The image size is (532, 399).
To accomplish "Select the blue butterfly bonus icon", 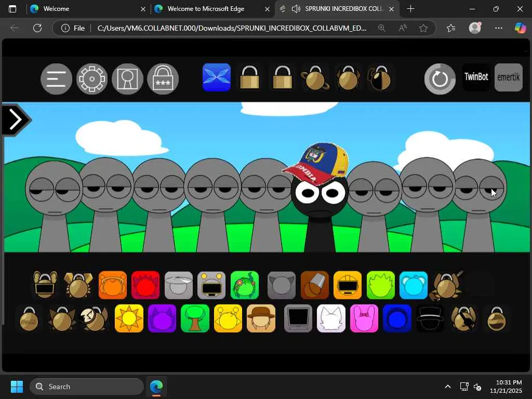I will click(217, 77).
